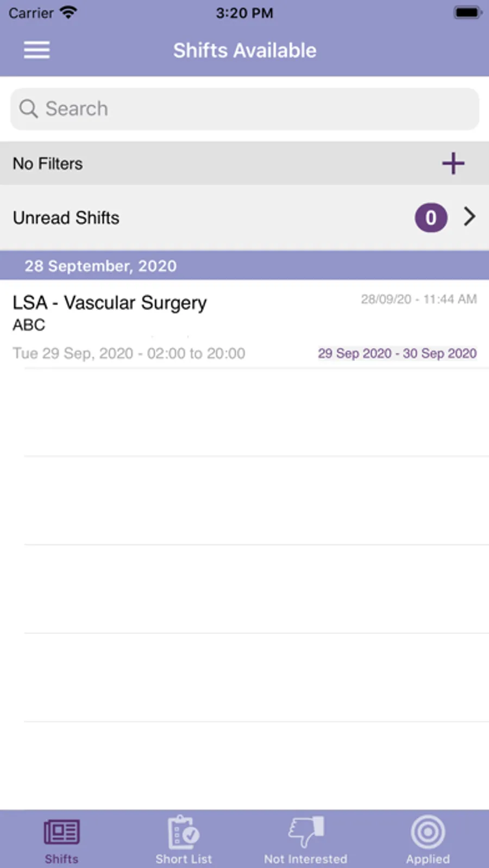
Task: Add a filter with plus icon
Action: pyautogui.click(x=453, y=163)
